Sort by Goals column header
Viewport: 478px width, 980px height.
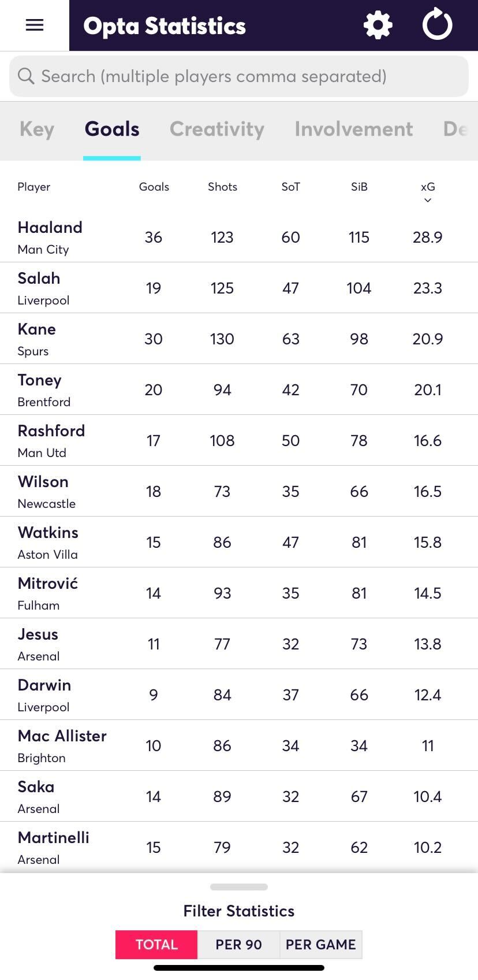point(154,187)
